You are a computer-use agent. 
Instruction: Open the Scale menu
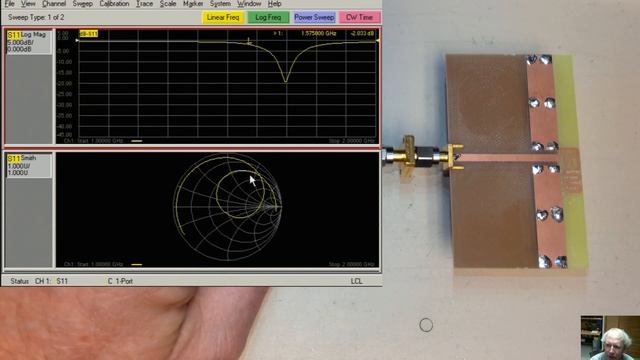click(x=168, y=4)
